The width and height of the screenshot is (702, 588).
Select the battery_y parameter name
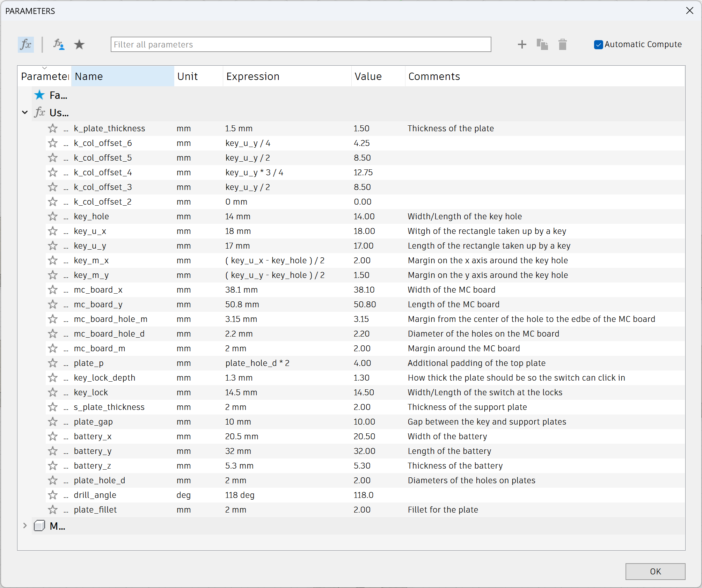coord(93,451)
